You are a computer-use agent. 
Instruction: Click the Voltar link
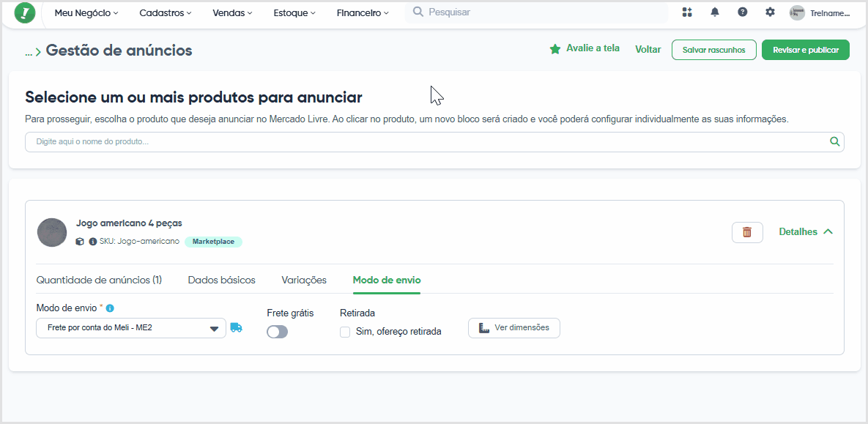coord(648,49)
